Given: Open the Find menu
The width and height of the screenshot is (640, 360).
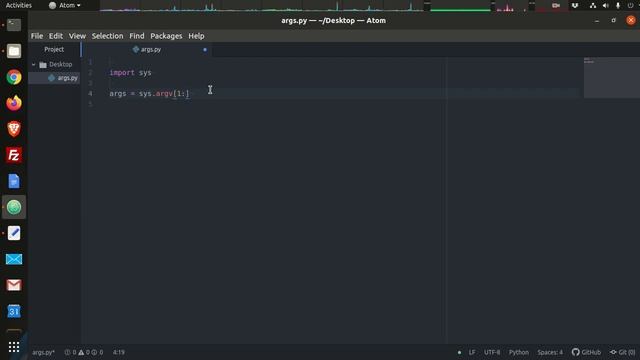Looking at the screenshot, I should [x=137, y=36].
